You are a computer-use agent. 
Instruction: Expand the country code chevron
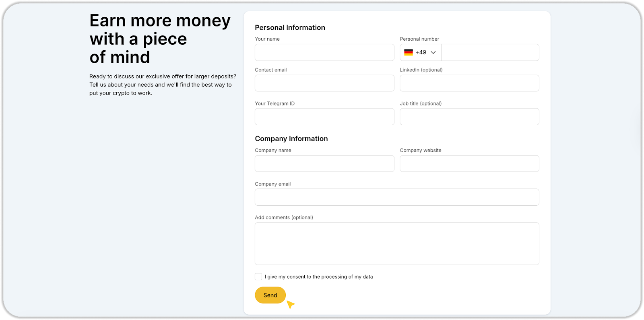433,52
